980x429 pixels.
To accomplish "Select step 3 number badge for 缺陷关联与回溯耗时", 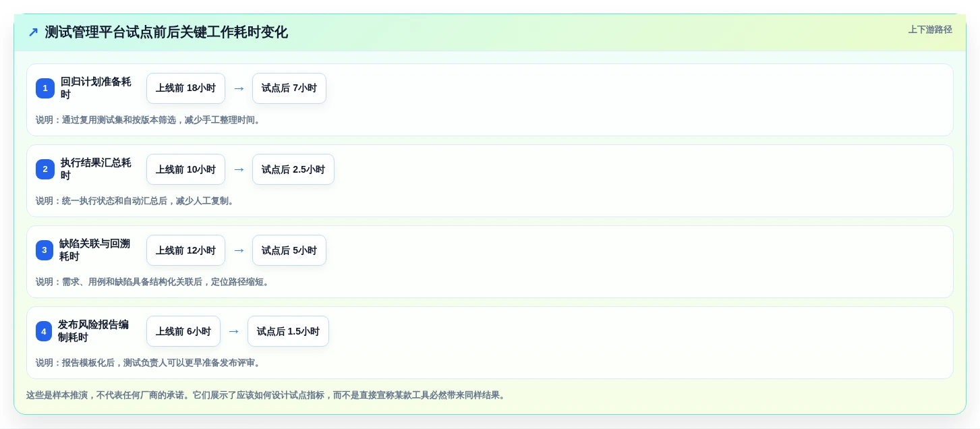I will coord(45,250).
